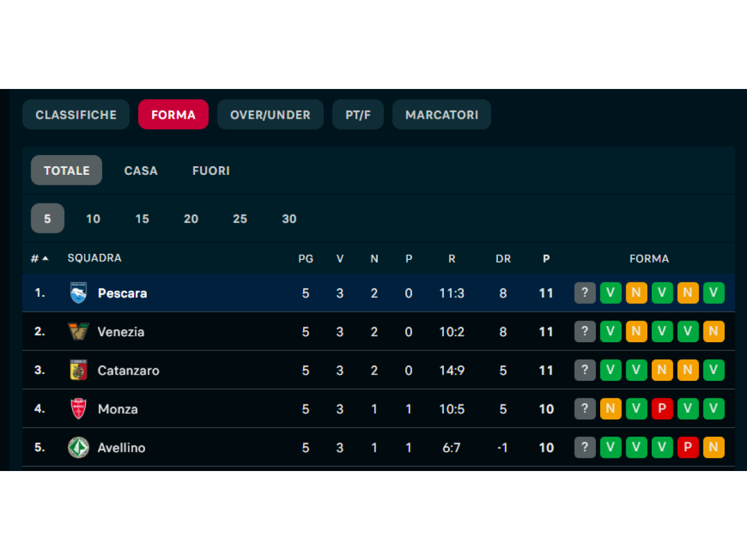Open the MARCATORI tab
The height and width of the screenshot is (560, 747).
pyautogui.click(x=441, y=114)
